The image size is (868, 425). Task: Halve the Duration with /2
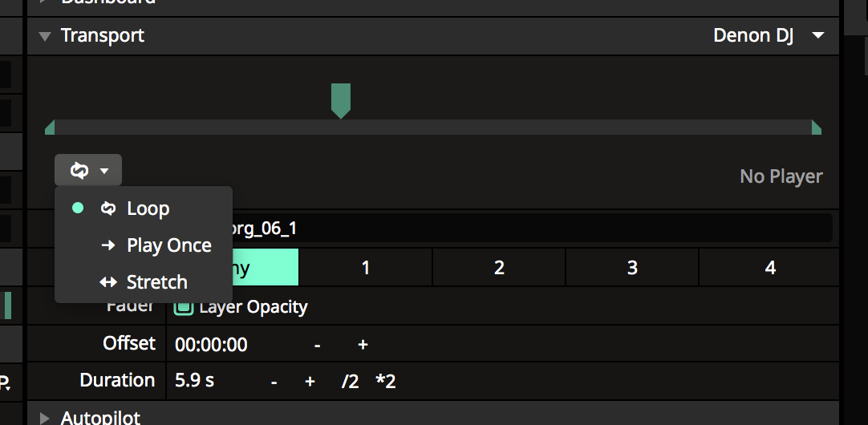point(350,382)
